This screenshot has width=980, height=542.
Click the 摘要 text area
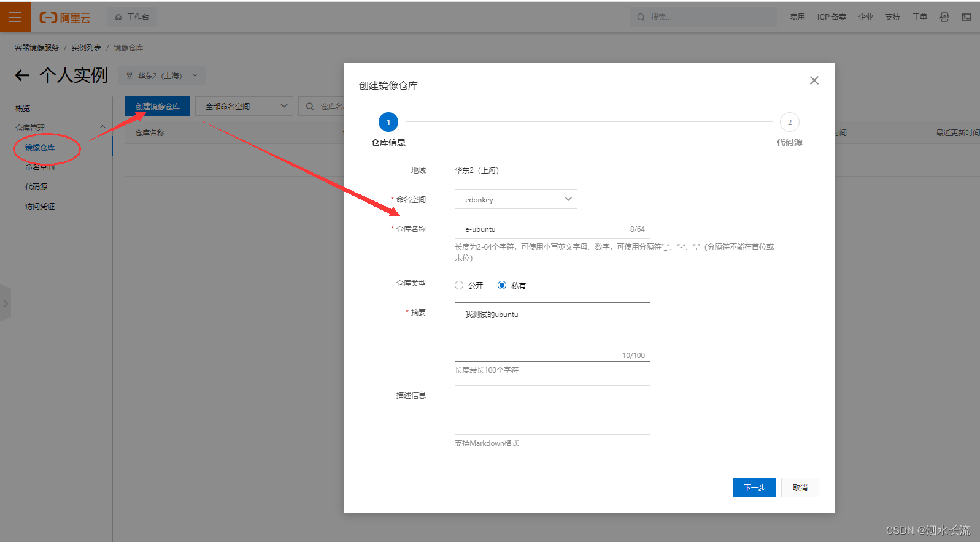pos(552,332)
